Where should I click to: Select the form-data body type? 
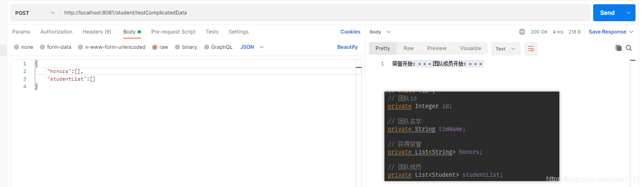coord(55,47)
